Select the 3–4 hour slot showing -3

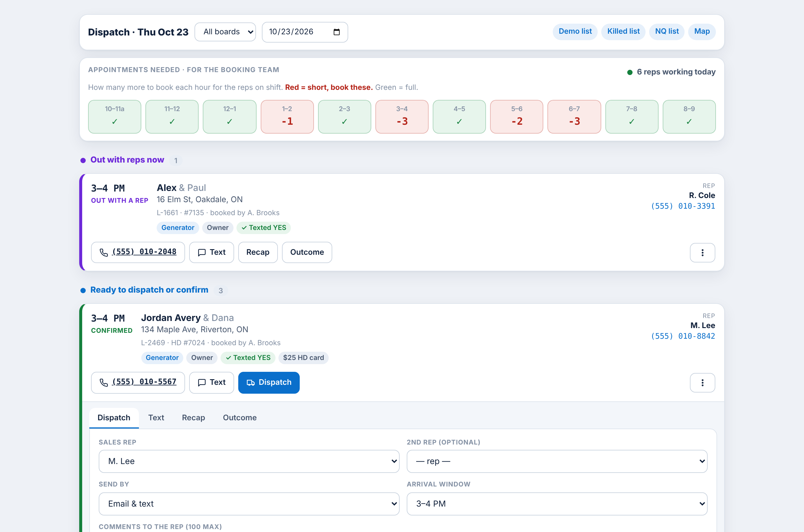[402, 117]
